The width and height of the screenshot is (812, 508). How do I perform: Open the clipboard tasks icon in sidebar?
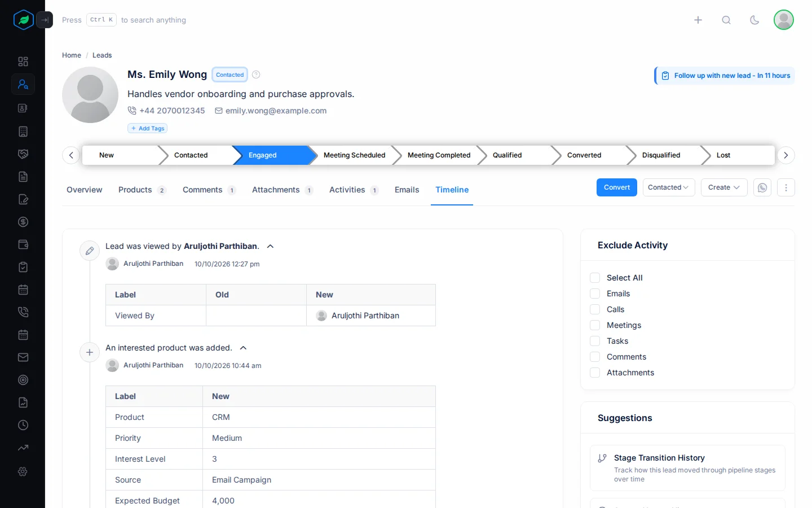click(23, 267)
